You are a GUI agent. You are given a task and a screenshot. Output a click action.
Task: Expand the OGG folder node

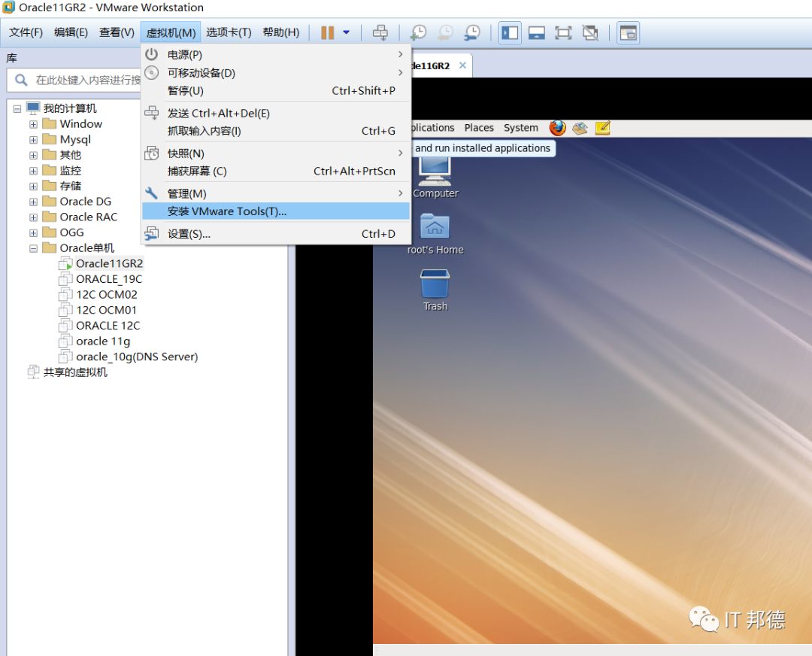point(33,233)
